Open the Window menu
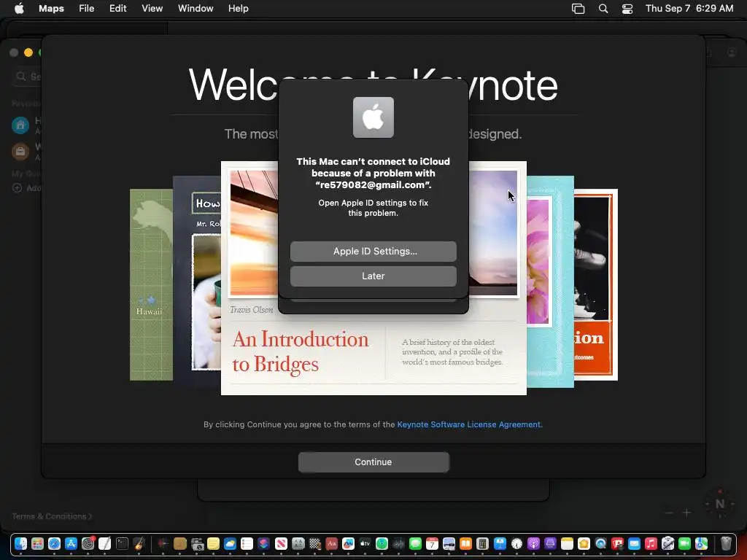 196,8
